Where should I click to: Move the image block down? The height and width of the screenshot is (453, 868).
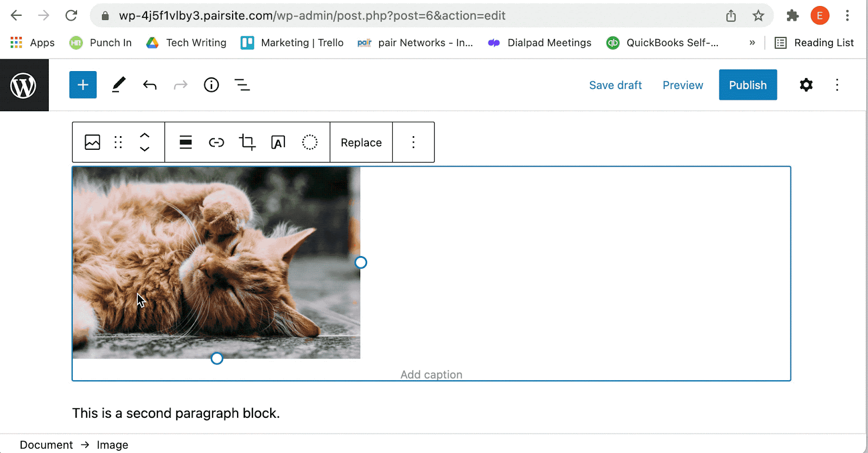tap(144, 149)
